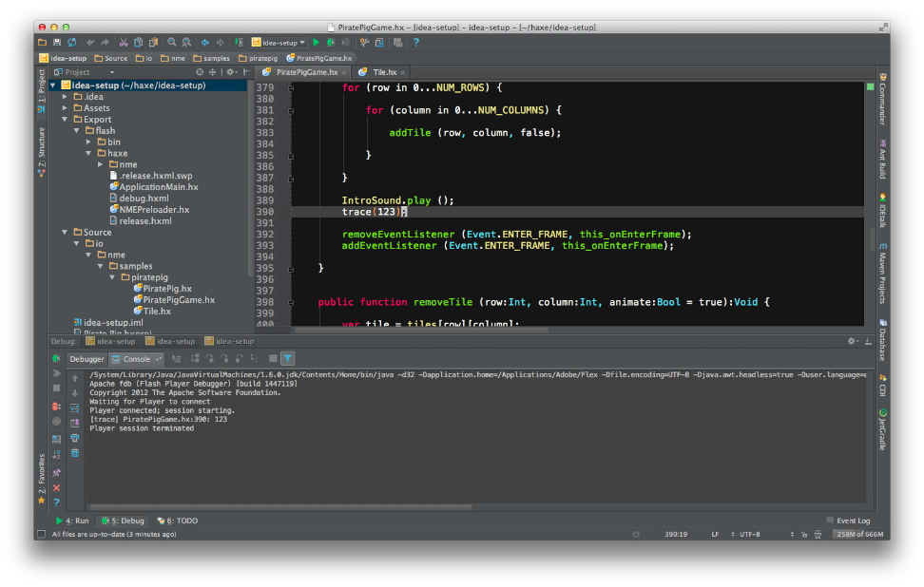Click the Copy icon in the main toolbar
The image size is (924, 587).
point(139,43)
